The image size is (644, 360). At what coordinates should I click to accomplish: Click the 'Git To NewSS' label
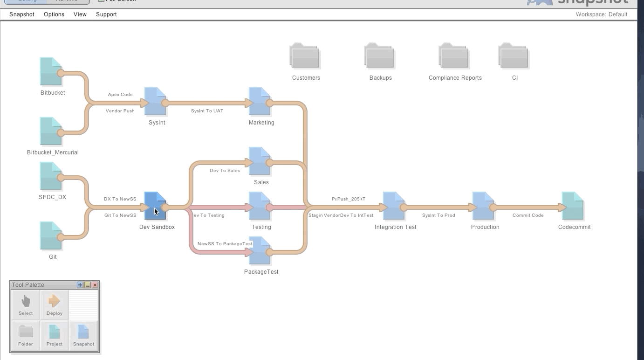point(120,215)
